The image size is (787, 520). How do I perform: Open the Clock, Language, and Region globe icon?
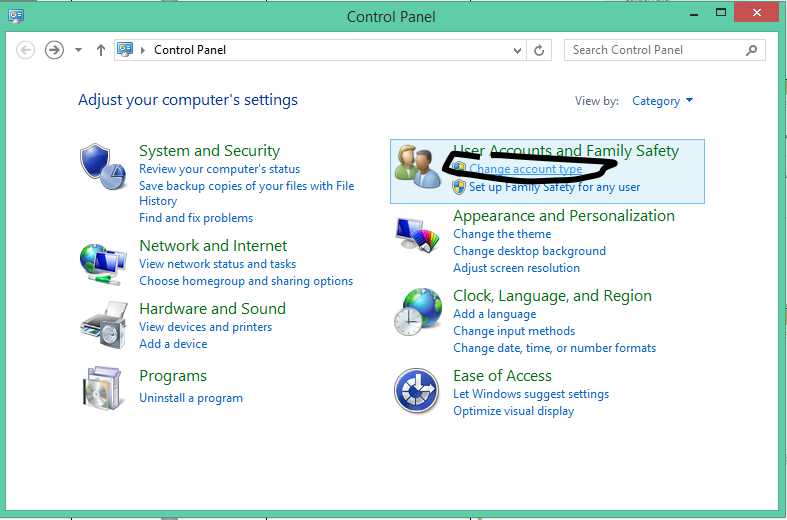[x=418, y=312]
